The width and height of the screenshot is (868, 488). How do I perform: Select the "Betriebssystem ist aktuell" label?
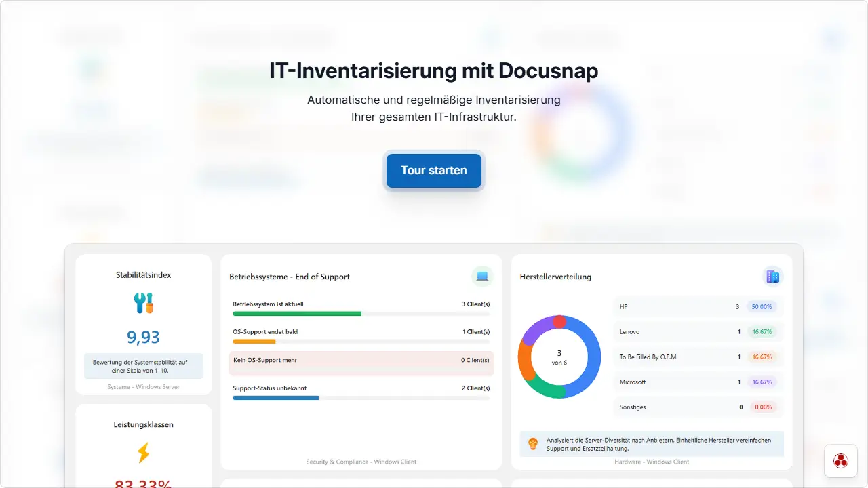268,304
